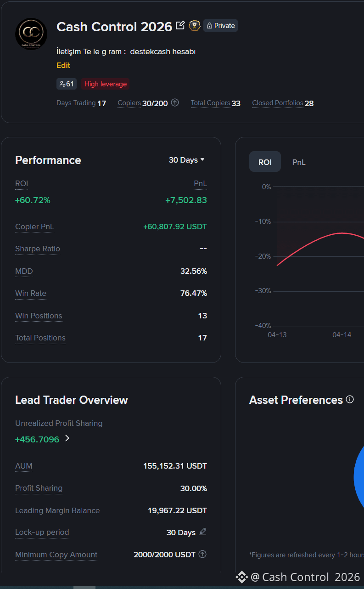The height and width of the screenshot is (589, 364).
Task: Click the Copier PnL label
Action: (34, 227)
